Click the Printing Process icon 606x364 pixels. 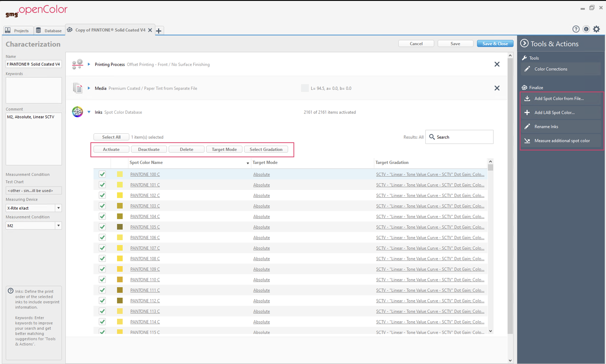[x=77, y=64]
